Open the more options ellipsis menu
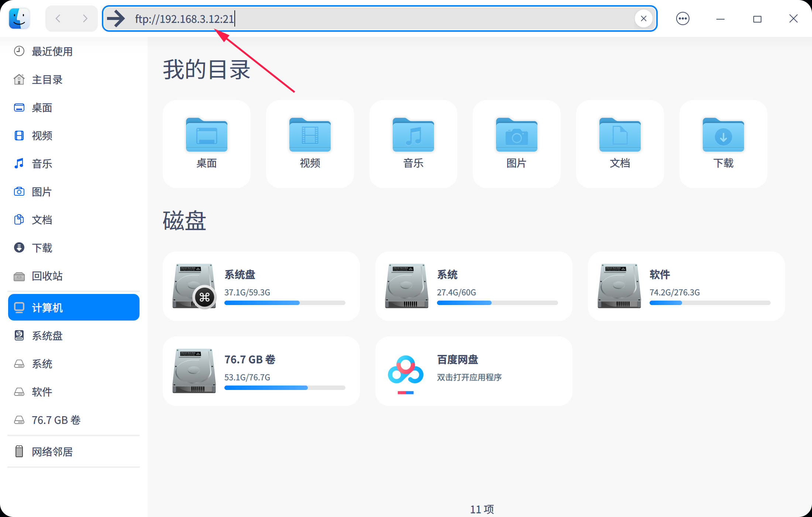The height and width of the screenshot is (517, 812). (x=682, y=18)
